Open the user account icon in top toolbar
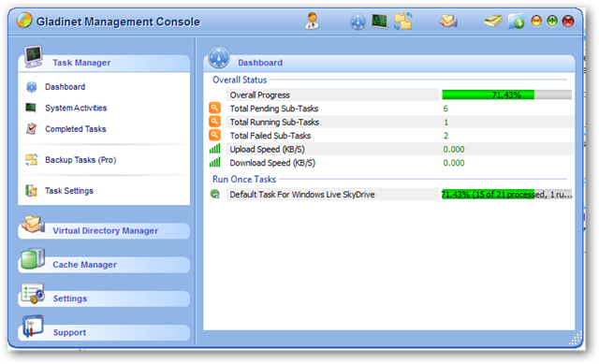The image size is (599, 364). (312, 21)
